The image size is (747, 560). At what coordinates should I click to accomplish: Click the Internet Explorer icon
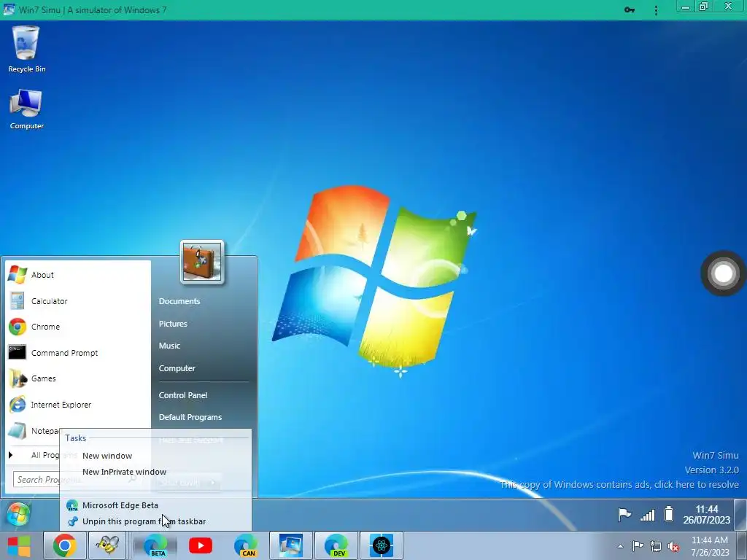(x=18, y=405)
